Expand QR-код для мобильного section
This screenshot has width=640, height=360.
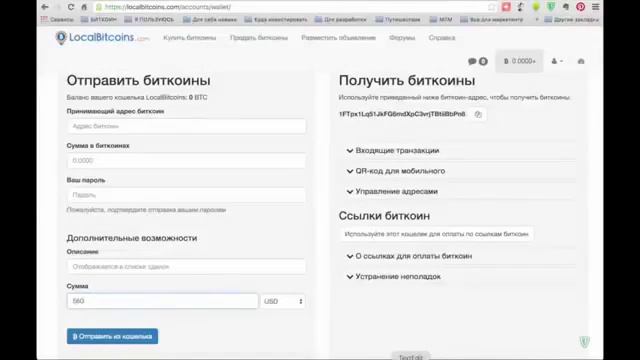pos(396,171)
